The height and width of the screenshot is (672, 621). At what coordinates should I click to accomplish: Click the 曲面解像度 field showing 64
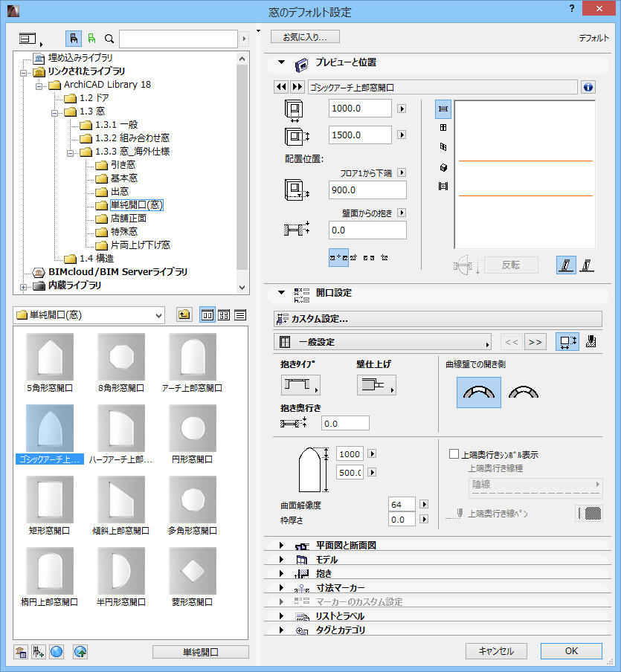(x=402, y=505)
